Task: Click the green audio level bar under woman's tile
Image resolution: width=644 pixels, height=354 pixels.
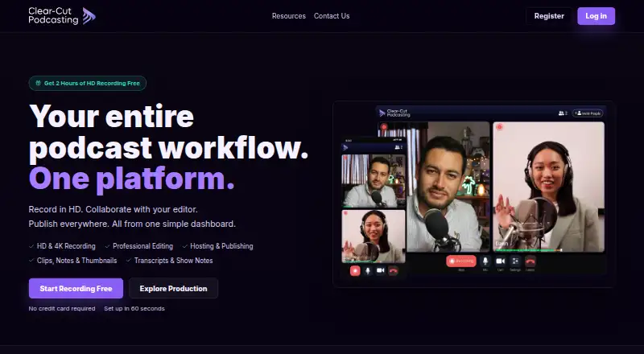Action: click(529, 249)
